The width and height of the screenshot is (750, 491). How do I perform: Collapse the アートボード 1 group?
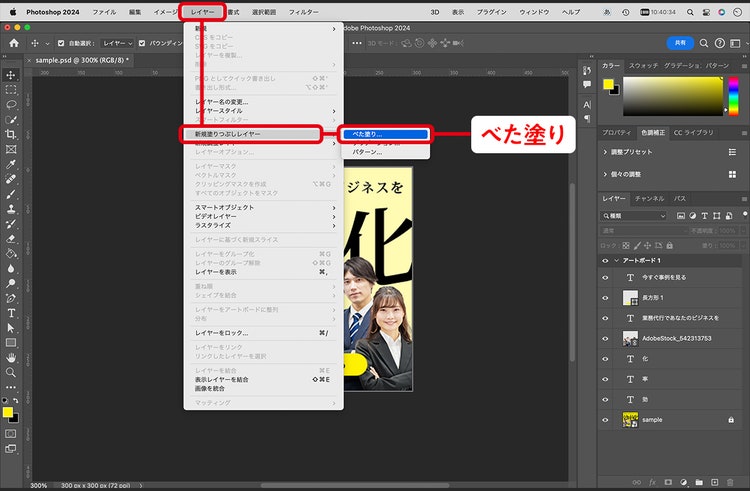617,261
